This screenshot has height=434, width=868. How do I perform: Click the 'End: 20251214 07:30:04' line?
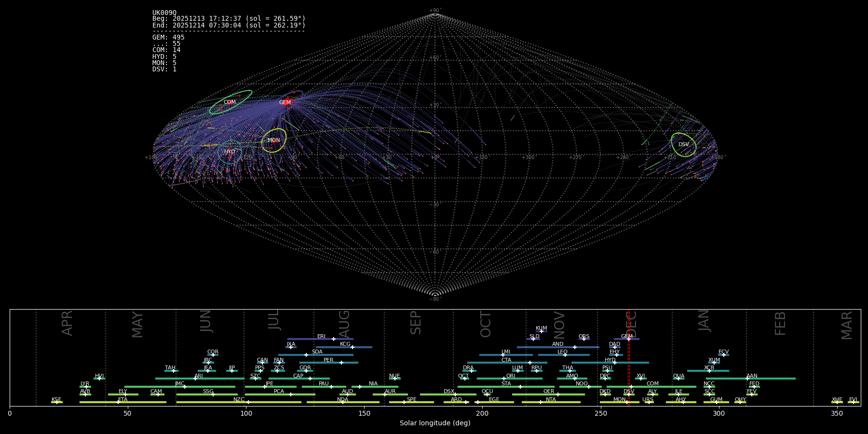229,25
